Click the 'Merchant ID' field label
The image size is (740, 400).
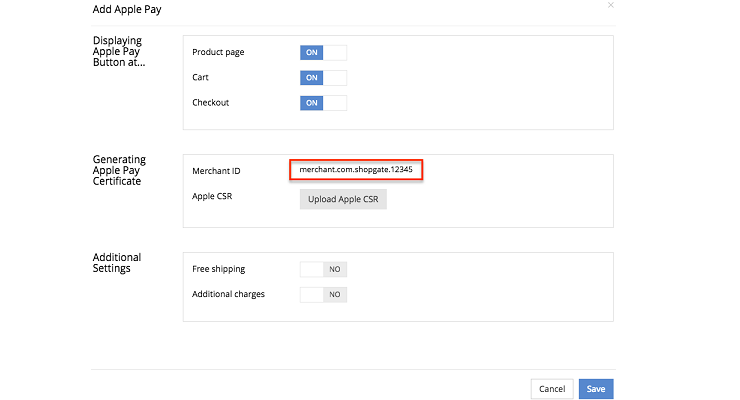216,171
